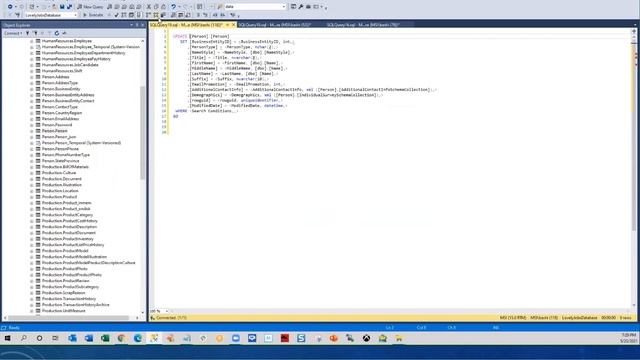This screenshot has height=360, width=640.
Task: Select Person.Password table
Action: (x=57, y=124)
